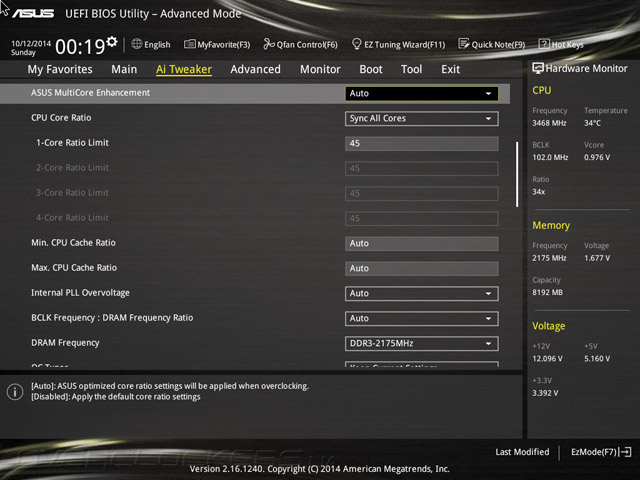Click CPU frequency value 3468 MHz

coord(549,123)
